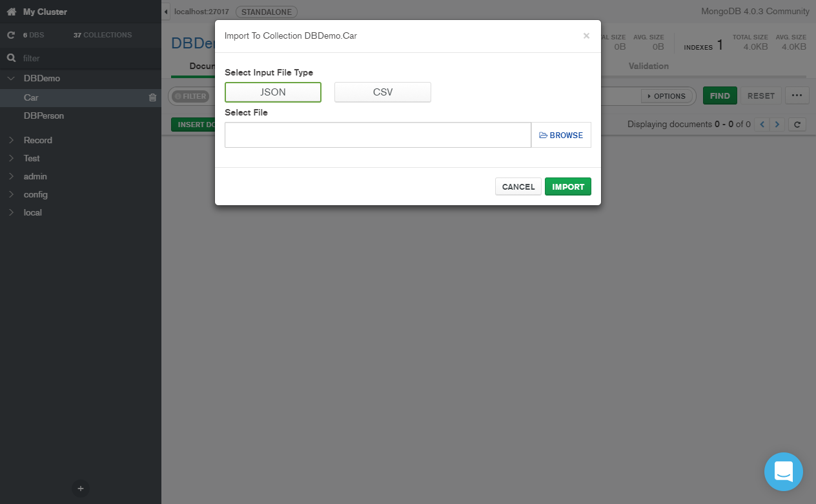Click the green Import button

tap(568, 186)
